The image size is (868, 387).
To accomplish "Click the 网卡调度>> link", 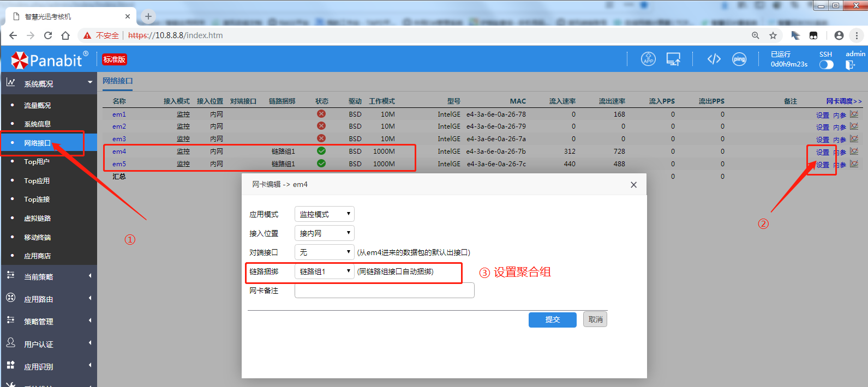I will (843, 101).
